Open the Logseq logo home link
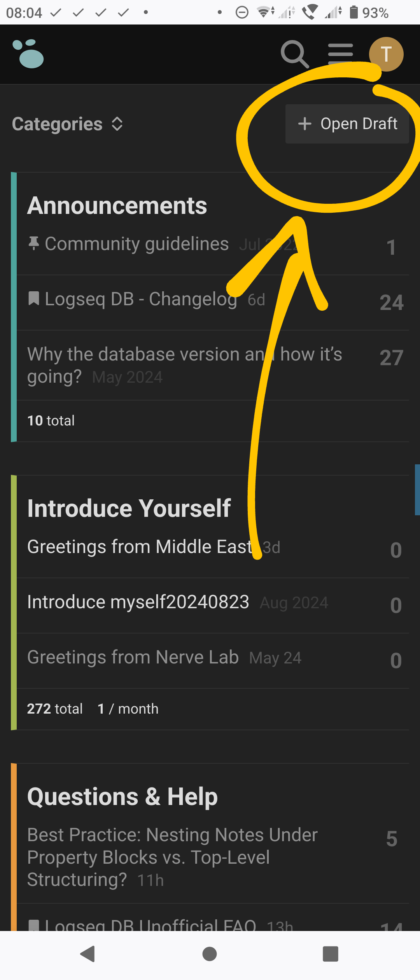The width and height of the screenshot is (420, 980). pos(28,54)
